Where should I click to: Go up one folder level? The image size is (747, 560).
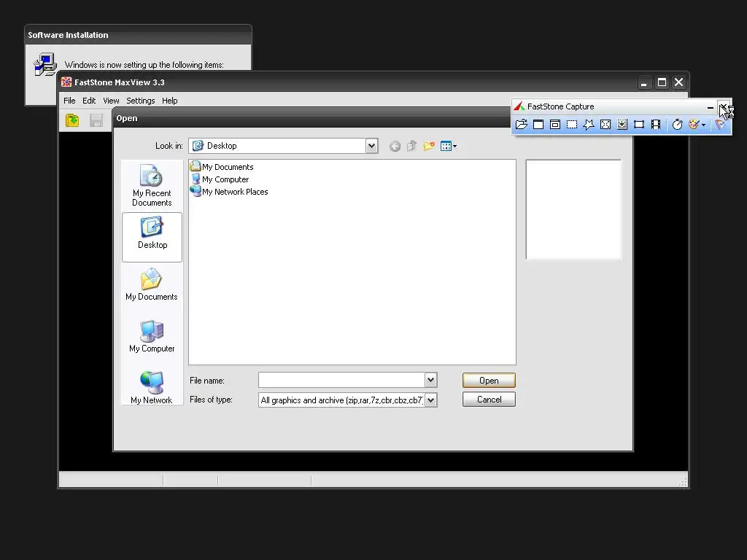click(411, 146)
